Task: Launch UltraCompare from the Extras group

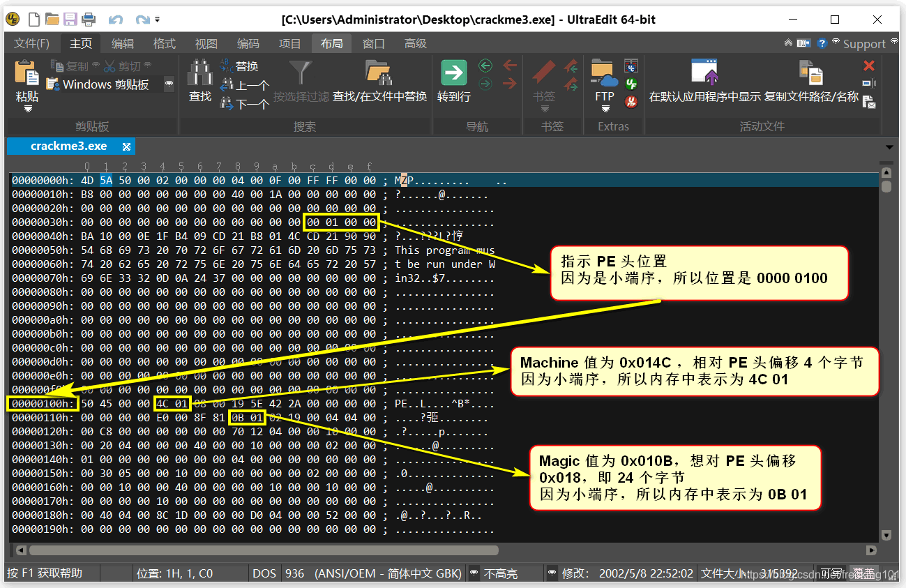Action: (631, 66)
